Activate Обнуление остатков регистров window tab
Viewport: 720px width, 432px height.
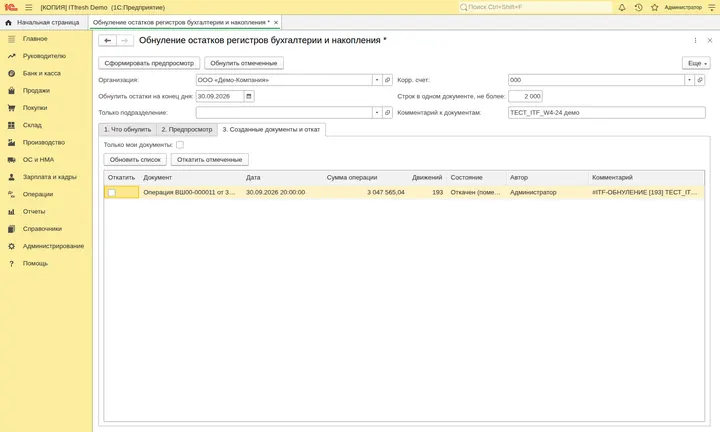pos(181,22)
